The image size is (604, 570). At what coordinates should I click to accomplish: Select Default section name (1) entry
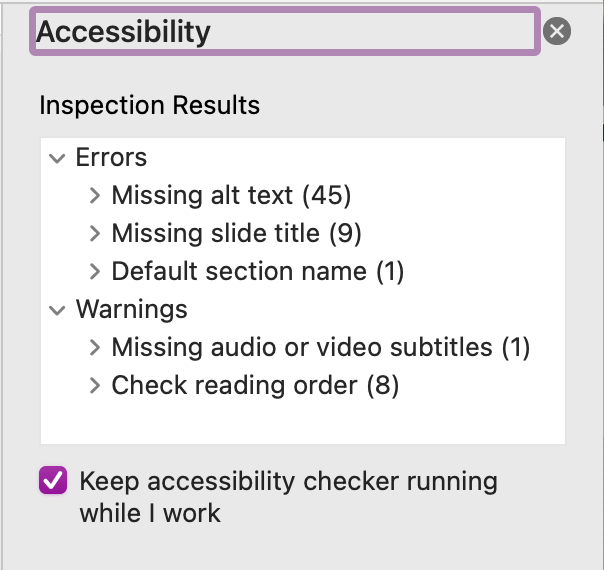(257, 271)
